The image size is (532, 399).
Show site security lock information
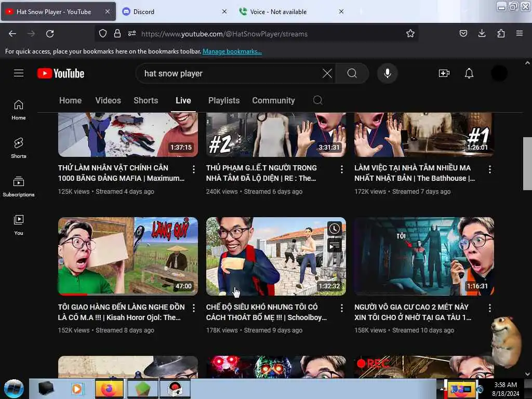tap(117, 33)
